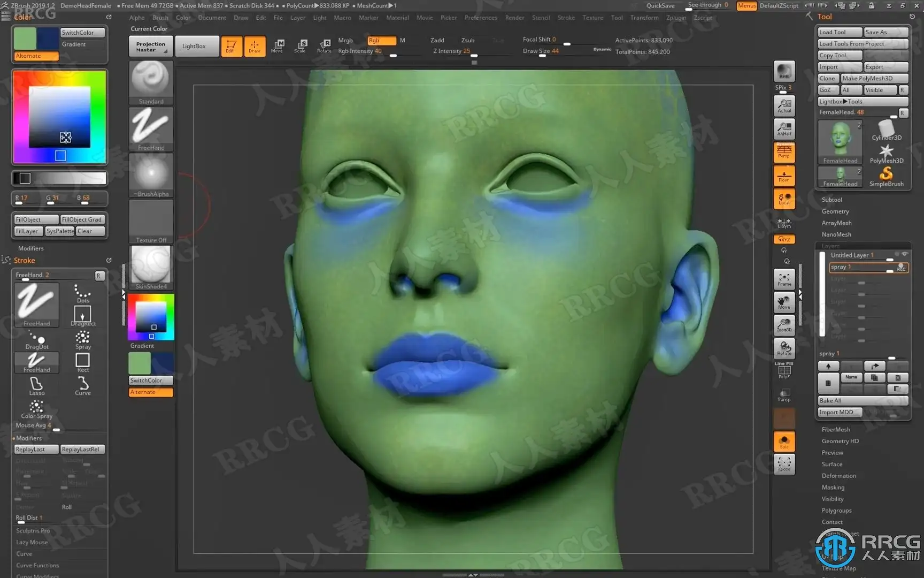Image resolution: width=924 pixels, height=578 pixels.
Task: Select the Lasso stroke type
Action: point(36,385)
